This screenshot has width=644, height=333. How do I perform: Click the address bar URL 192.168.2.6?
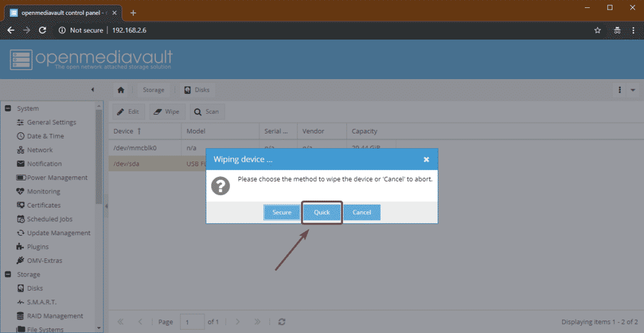pos(129,30)
